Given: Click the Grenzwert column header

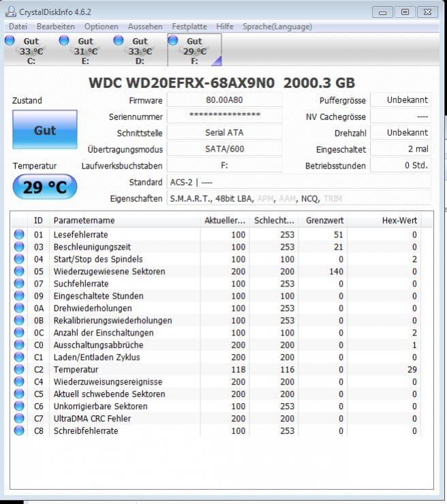Looking at the screenshot, I should click(323, 220).
